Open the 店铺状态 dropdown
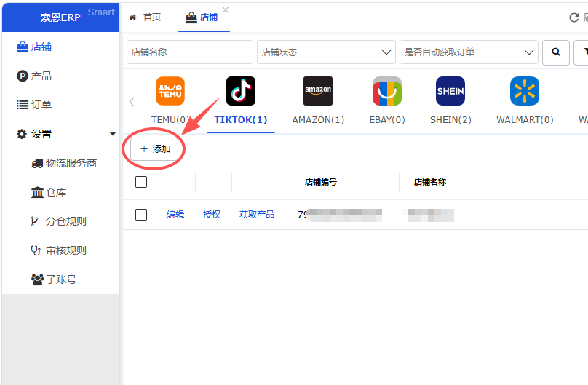This screenshot has height=385, width=588. (x=326, y=52)
